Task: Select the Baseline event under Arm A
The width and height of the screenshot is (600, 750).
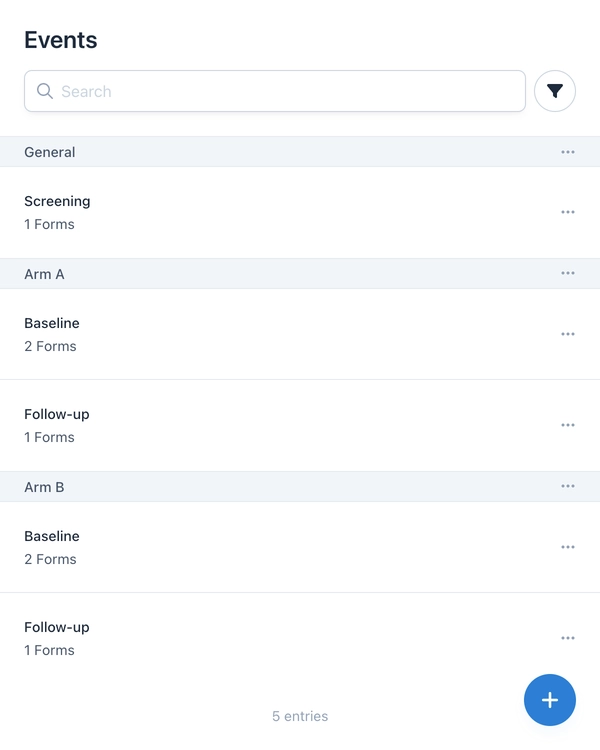Action: point(250,334)
